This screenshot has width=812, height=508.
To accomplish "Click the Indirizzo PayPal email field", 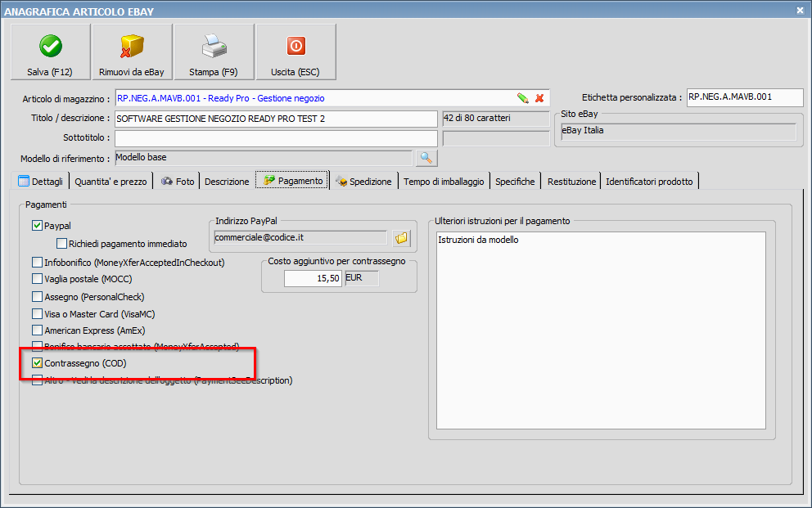I will click(x=300, y=237).
